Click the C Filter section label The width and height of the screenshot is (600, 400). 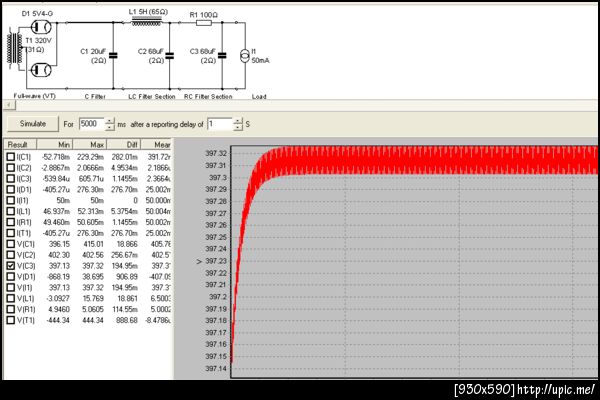(95, 96)
